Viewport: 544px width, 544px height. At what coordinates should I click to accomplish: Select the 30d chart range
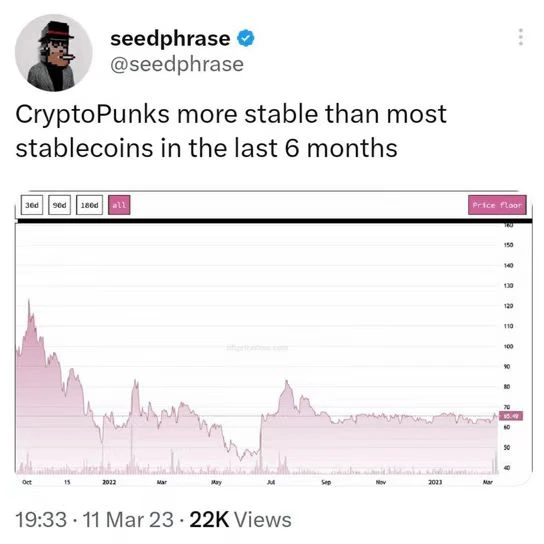pyautogui.click(x=32, y=205)
